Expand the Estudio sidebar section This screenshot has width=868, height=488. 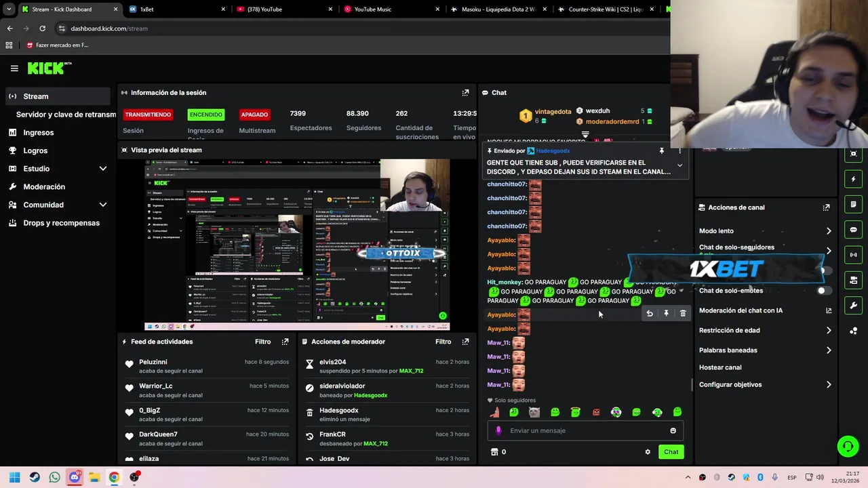[103, 169]
